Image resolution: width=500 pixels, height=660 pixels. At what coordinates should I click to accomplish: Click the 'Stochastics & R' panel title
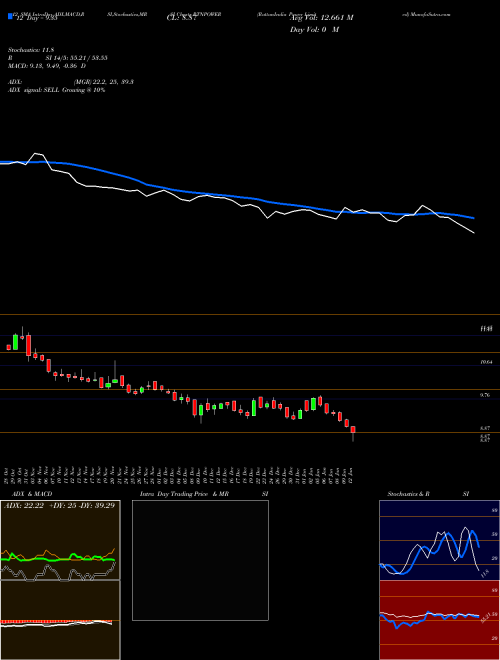[x=409, y=494]
